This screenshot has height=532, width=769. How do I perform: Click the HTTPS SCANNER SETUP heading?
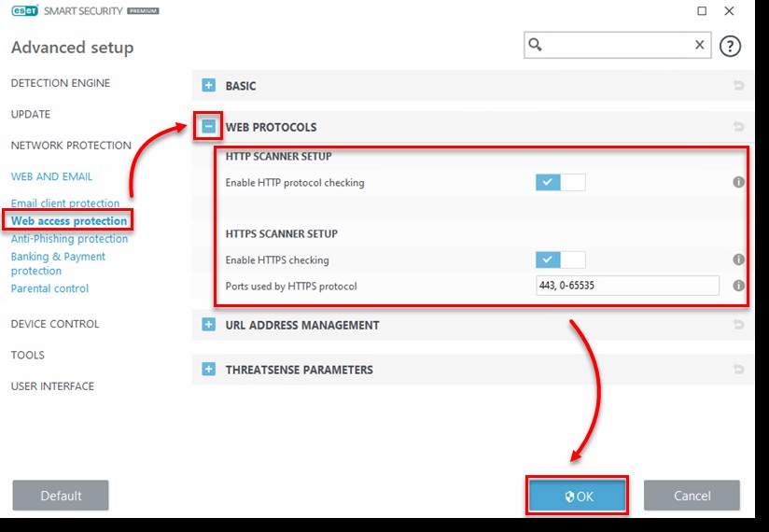282,234
